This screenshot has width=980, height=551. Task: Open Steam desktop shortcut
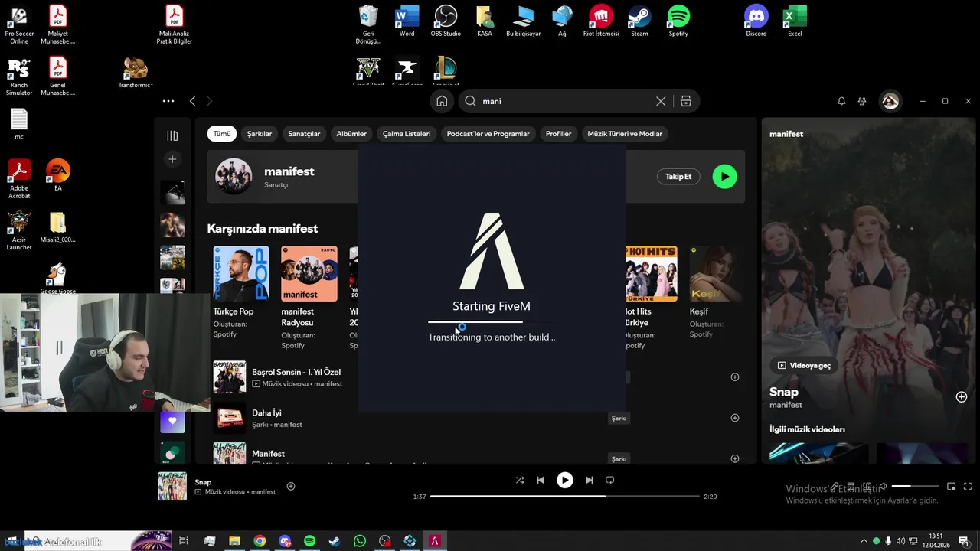pyautogui.click(x=639, y=21)
